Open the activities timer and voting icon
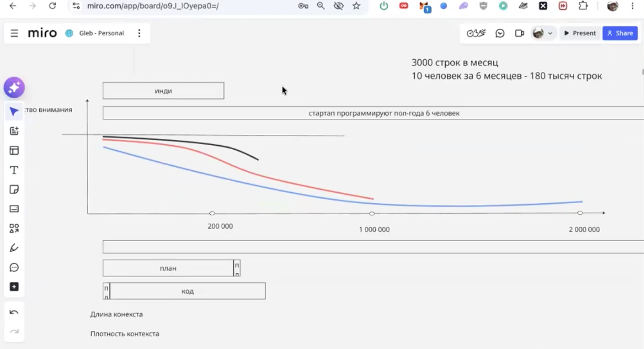 coord(476,33)
